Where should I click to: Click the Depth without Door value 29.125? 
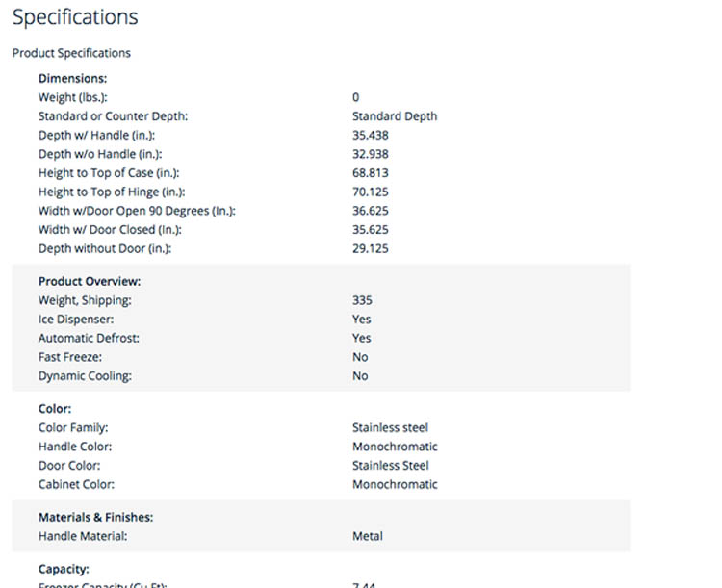371,249
